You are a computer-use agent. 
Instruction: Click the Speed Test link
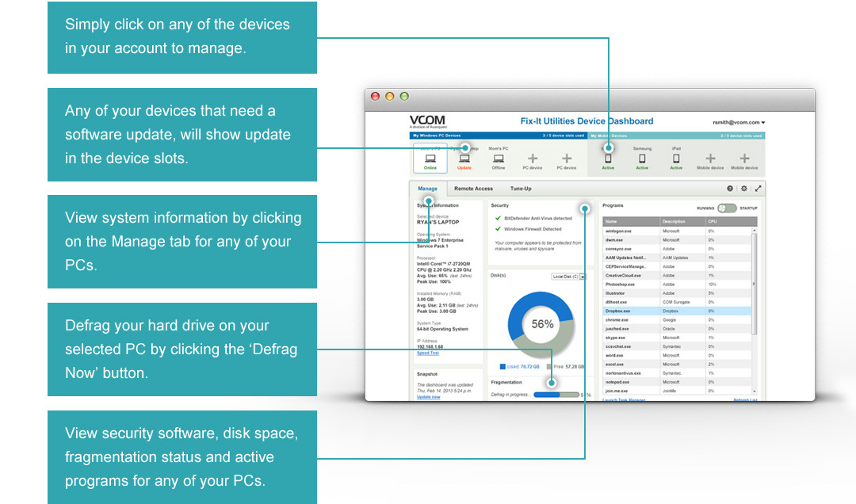pyautogui.click(x=428, y=353)
